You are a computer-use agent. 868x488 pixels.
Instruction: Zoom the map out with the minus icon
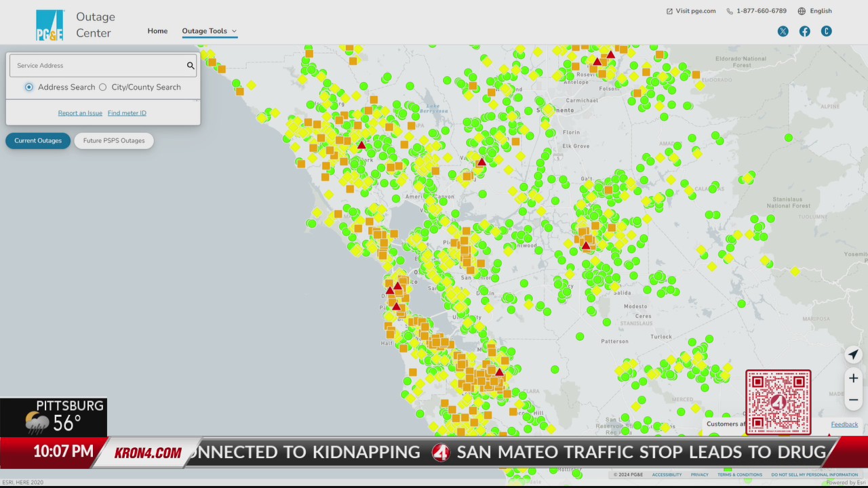tap(853, 399)
